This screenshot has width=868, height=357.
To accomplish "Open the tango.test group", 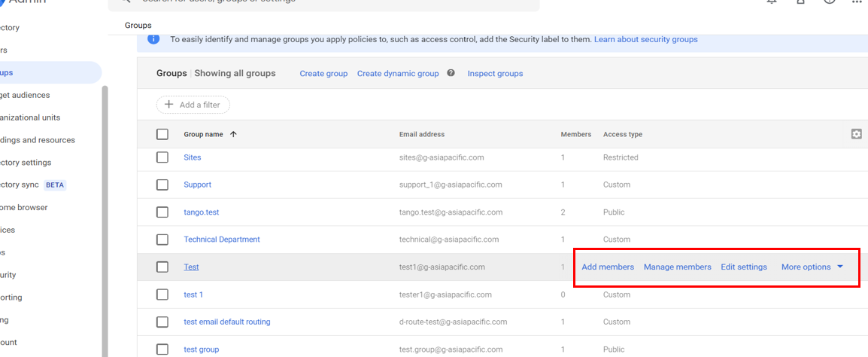I will coord(202,212).
